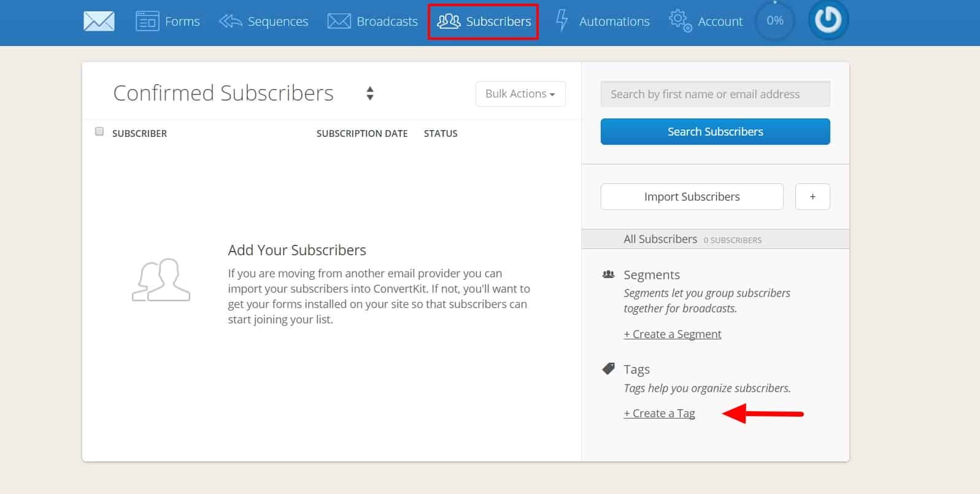Click the Segments heading text
The height and width of the screenshot is (494, 980).
pos(652,275)
